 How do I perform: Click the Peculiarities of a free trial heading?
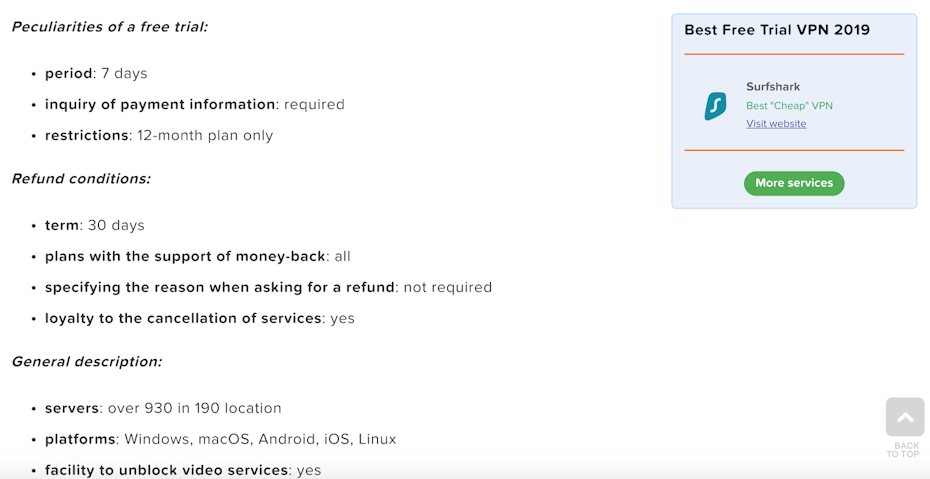click(x=109, y=27)
